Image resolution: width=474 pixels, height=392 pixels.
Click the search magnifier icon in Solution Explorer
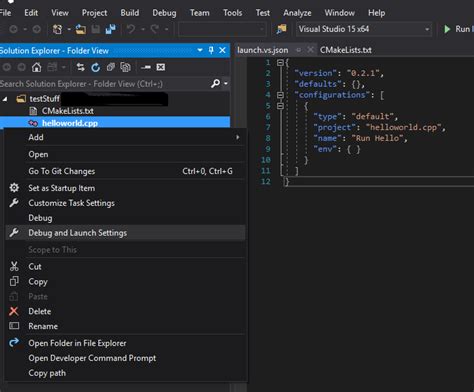click(x=216, y=83)
